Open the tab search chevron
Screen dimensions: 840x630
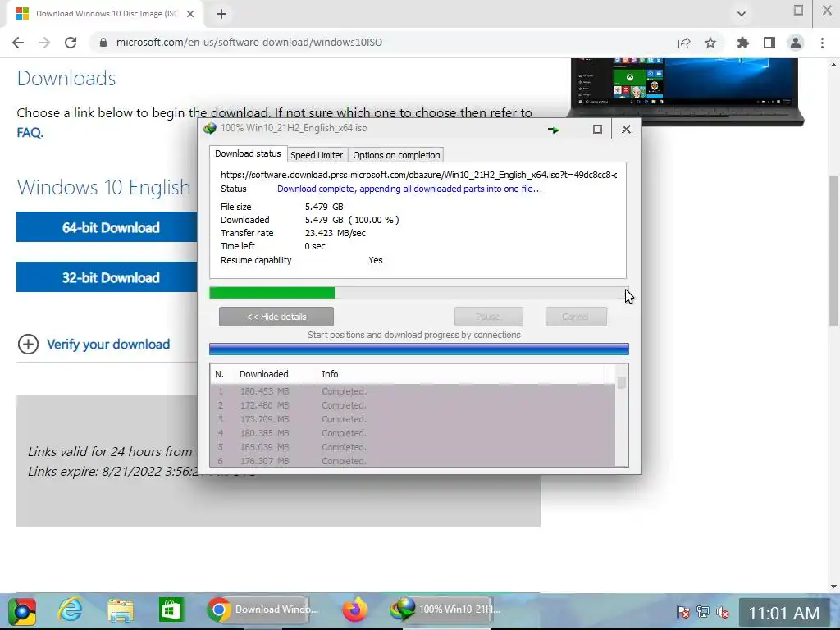click(x=742, y=14)
